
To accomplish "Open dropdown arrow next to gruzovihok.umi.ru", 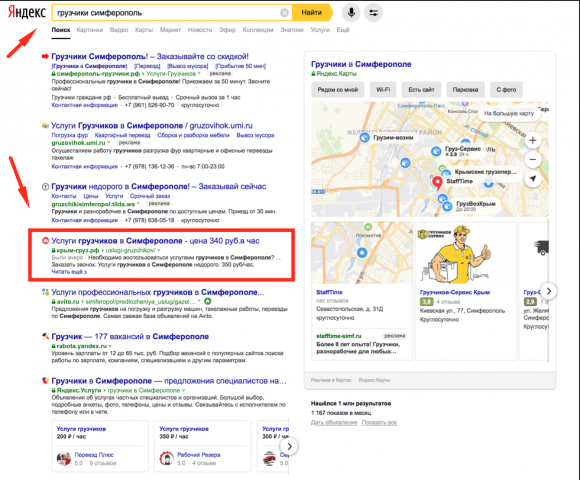I will pos(109,143).
